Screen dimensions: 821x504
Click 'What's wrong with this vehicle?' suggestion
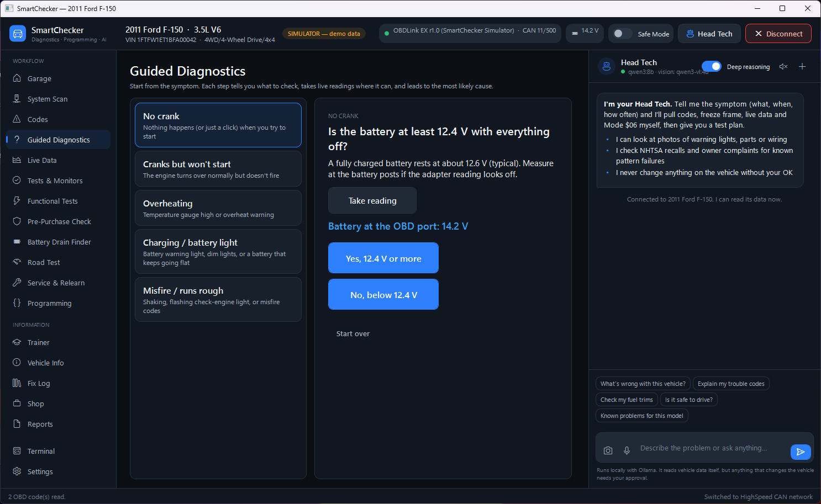tap(643, 384)
